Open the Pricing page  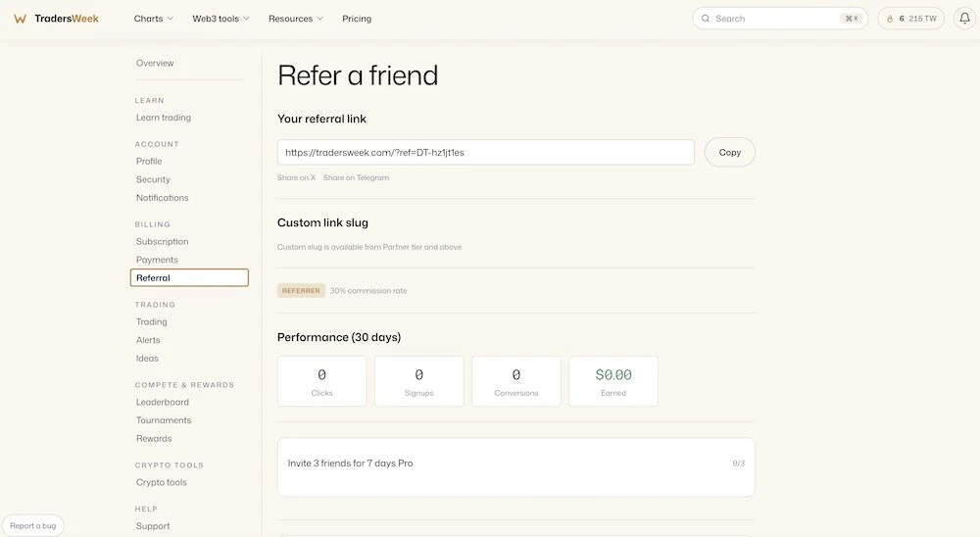(x=357, y=19)
